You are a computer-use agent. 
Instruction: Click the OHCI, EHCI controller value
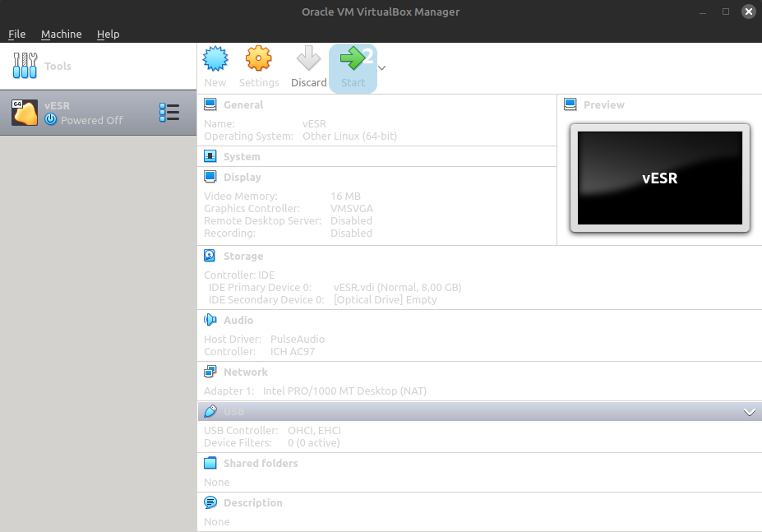click(x=315, y=430)
